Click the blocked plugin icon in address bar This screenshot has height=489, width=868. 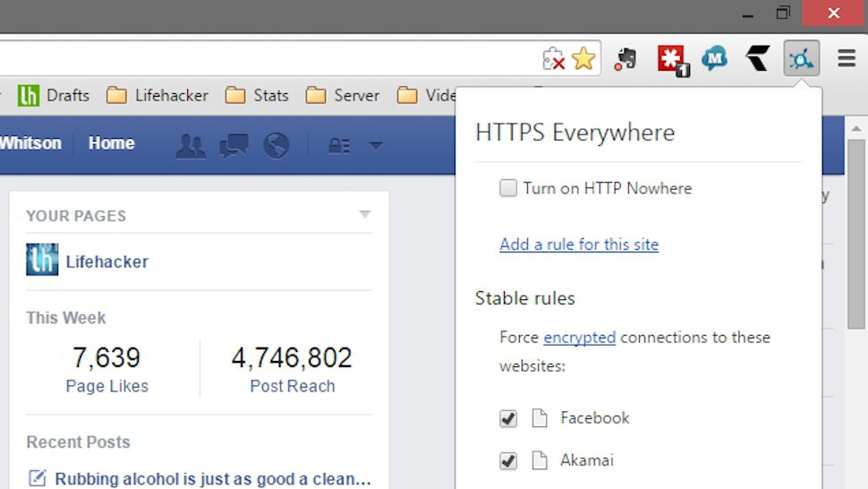coord(554,59)
